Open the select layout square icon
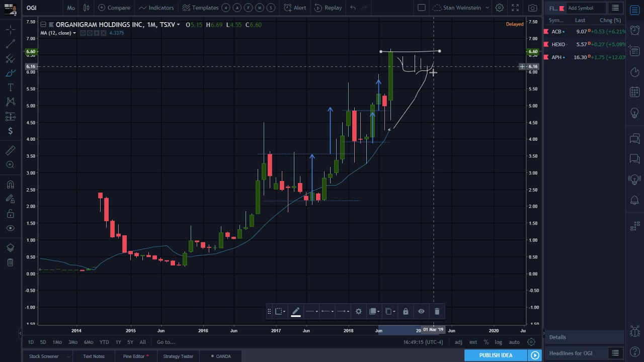 [422, 8]
